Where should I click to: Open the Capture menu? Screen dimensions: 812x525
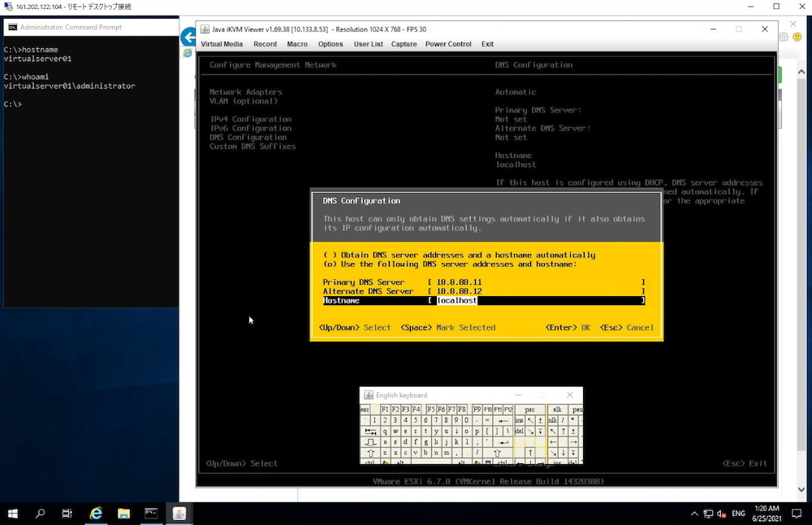pos(404,44)
